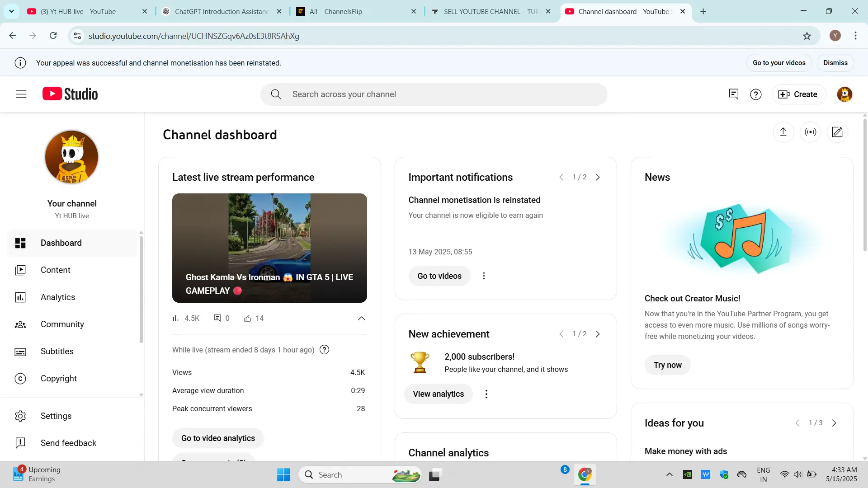Screen dimensions: 868x488
Task: Open Community in the sidebar
Action: [x=72, y=324]
